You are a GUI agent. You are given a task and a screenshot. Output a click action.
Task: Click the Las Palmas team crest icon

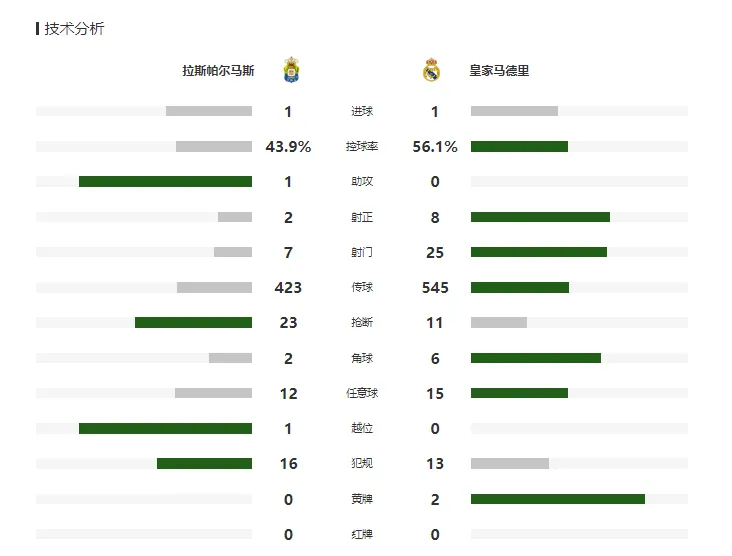(x=291, y=70)
